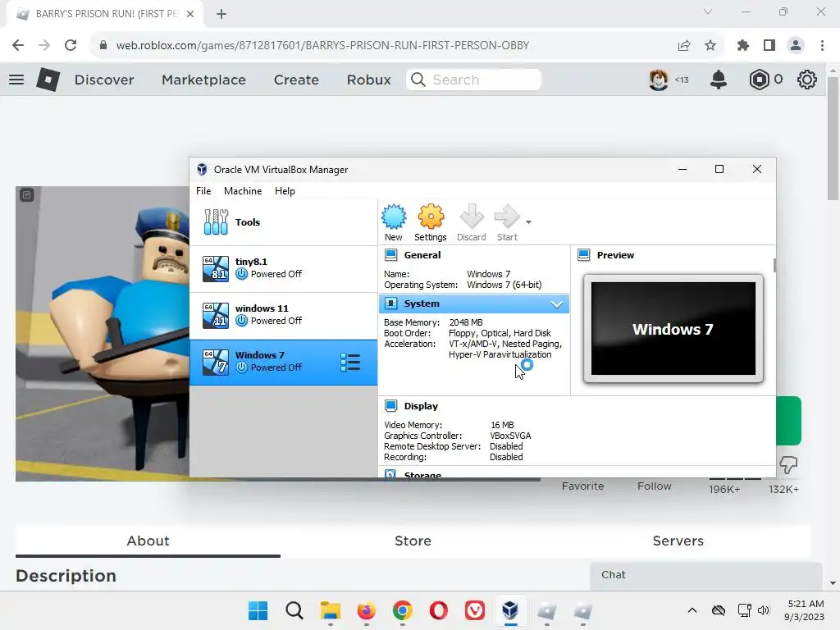Select the windows 11 virtual machine
The height and width of the screenshot is (630, 840).
click(283, 315)
